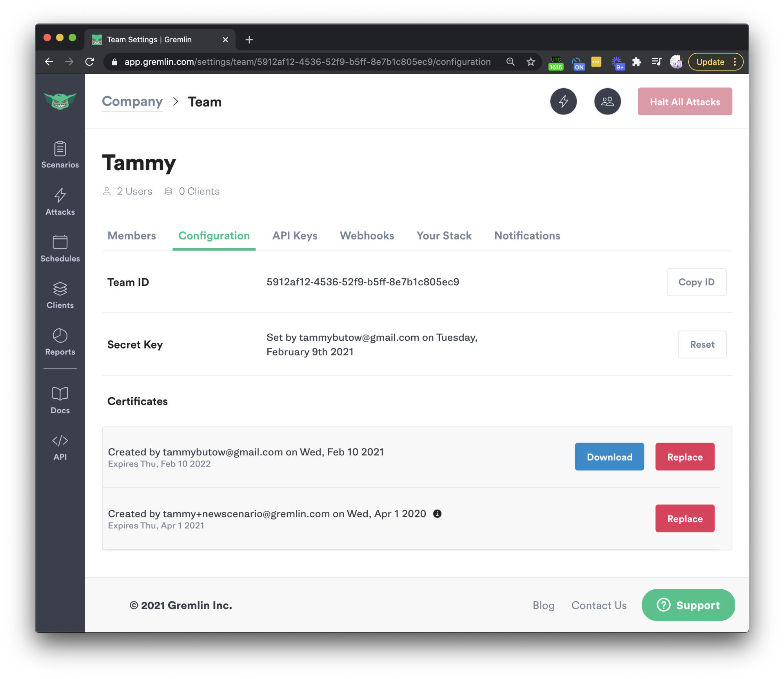The height and width of the screenshot is (679, 784).
Task: Click info icon beside Apr 1 2020 certificate
Action: click(x=437, y=514)
